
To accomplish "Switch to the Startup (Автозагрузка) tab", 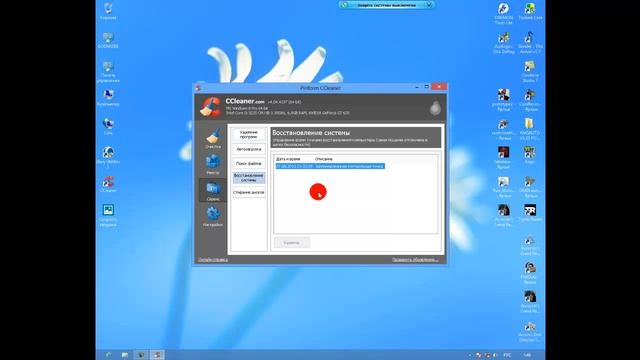I will coord(249,149).
